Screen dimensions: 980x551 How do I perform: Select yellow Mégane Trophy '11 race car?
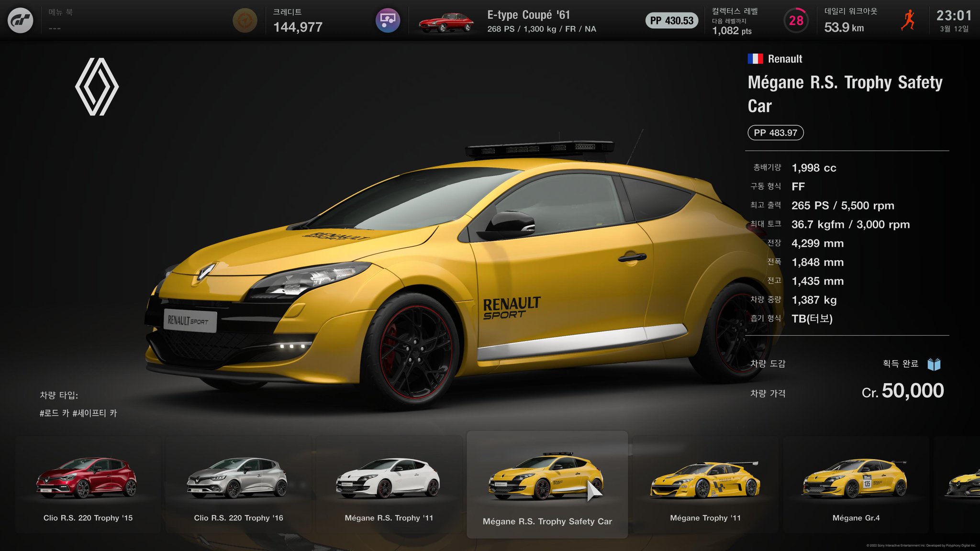point(705,485)
